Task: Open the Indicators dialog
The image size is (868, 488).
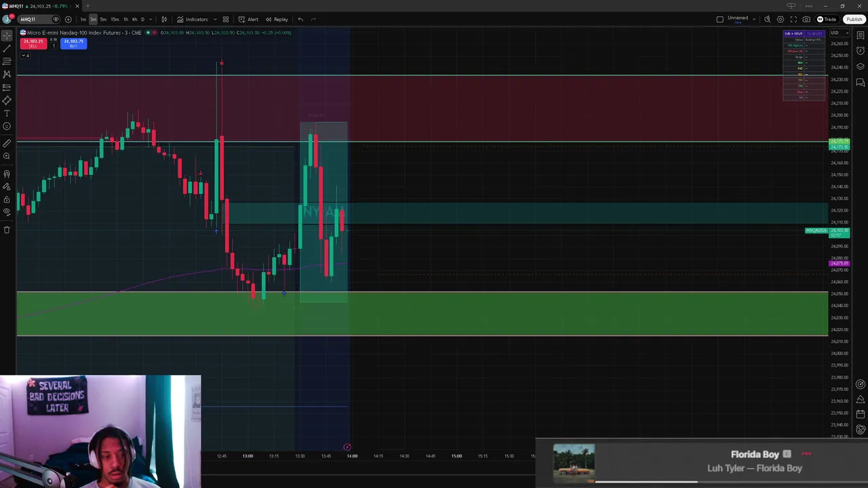Action: point(193,19)
